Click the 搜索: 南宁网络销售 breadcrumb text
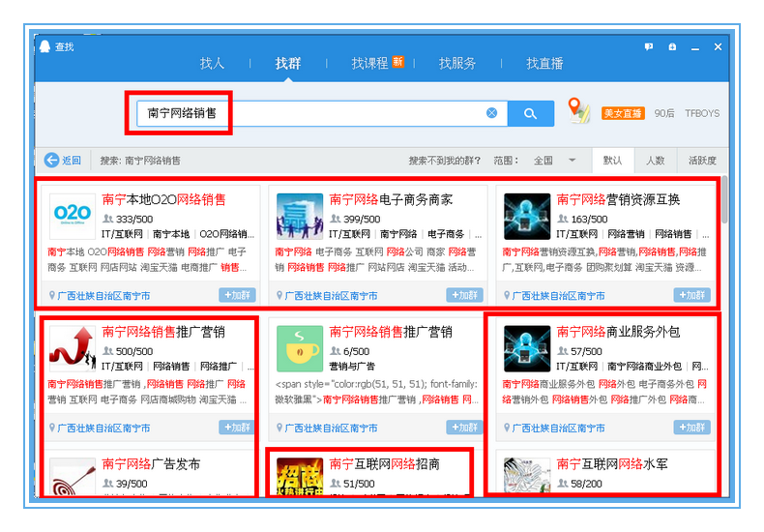 pos(140,161)
